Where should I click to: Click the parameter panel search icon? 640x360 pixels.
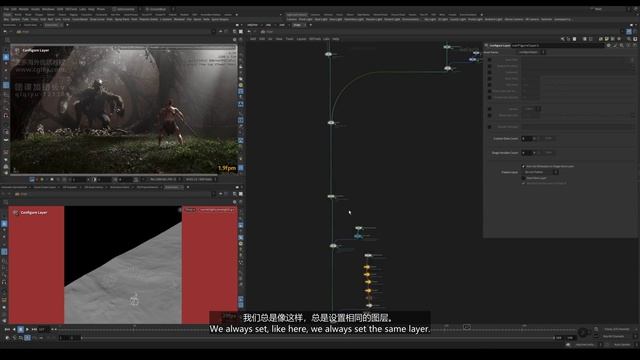coord(622,45)
